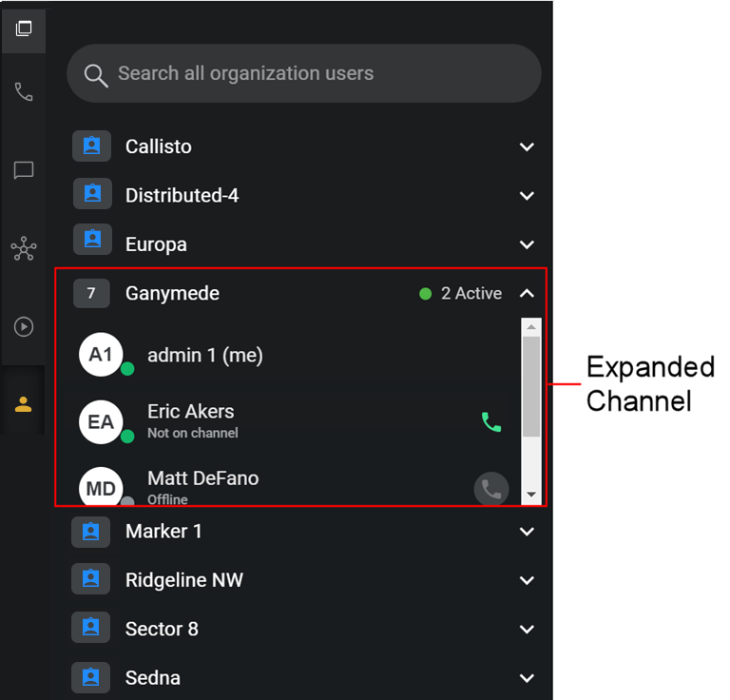The width and height of the screenshot is (730, 700).
Task: Open the windows panel icon in the sidebar
Action: (24, 29)
